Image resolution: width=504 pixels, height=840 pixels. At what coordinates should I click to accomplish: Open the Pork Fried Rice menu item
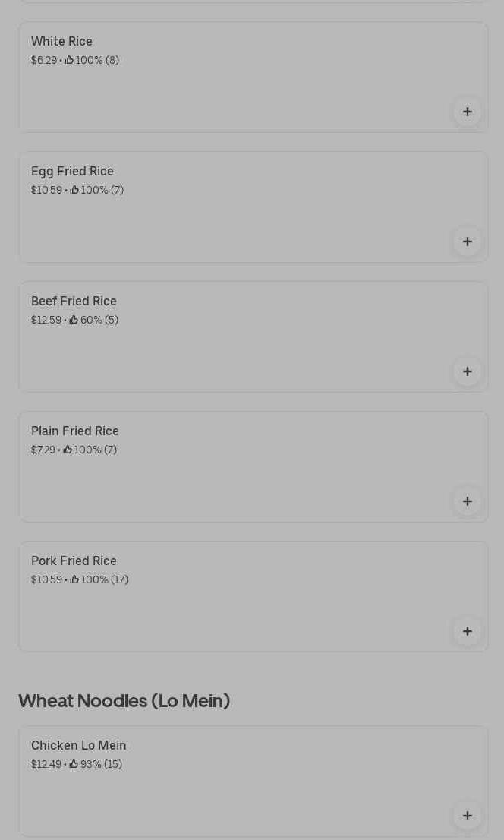pyautogui.click(x=74, y=561)
